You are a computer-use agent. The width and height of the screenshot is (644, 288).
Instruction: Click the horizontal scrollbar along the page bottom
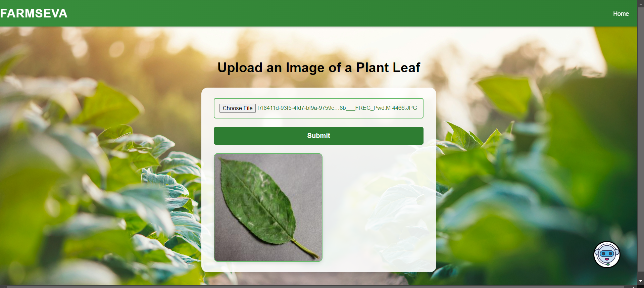pos(315,287)
